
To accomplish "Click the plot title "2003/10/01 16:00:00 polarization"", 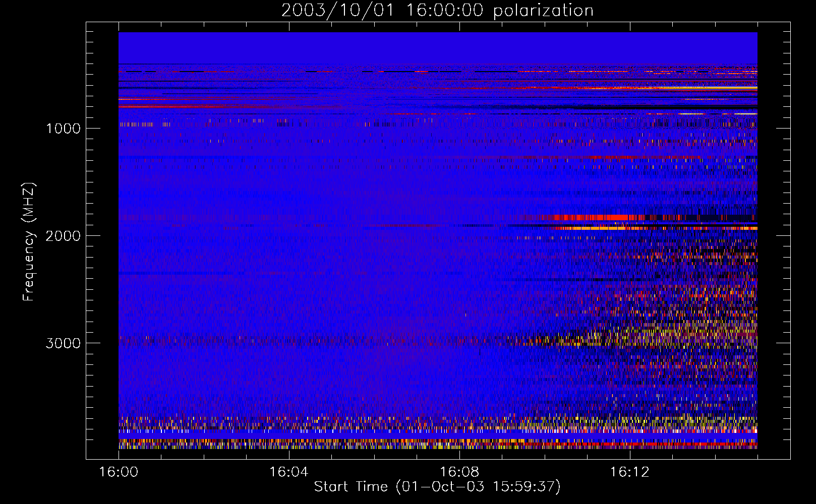I will [x=437, y=10].
